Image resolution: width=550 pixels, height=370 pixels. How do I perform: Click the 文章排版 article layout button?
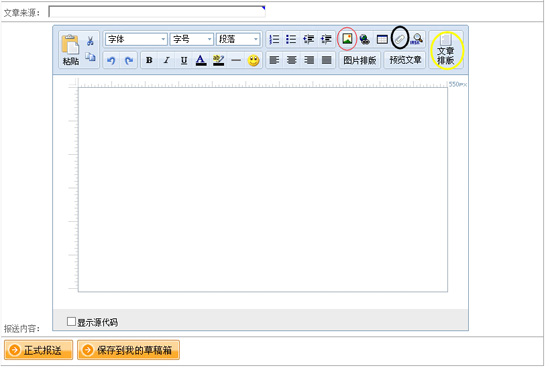pos(446,50)
